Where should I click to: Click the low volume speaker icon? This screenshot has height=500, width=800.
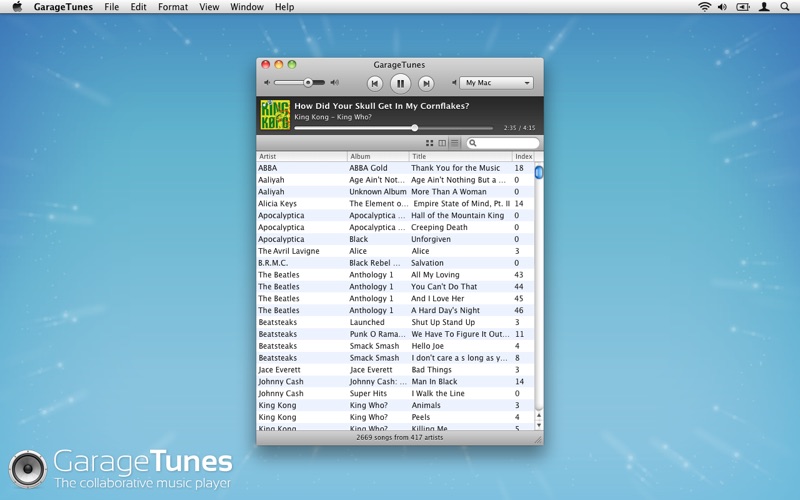(267, 83)
